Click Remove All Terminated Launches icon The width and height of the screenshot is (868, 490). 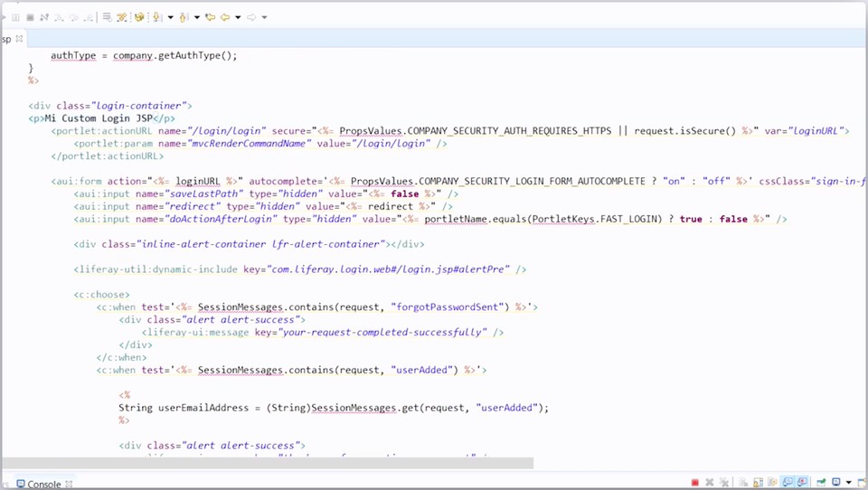[x=724, y=483]
